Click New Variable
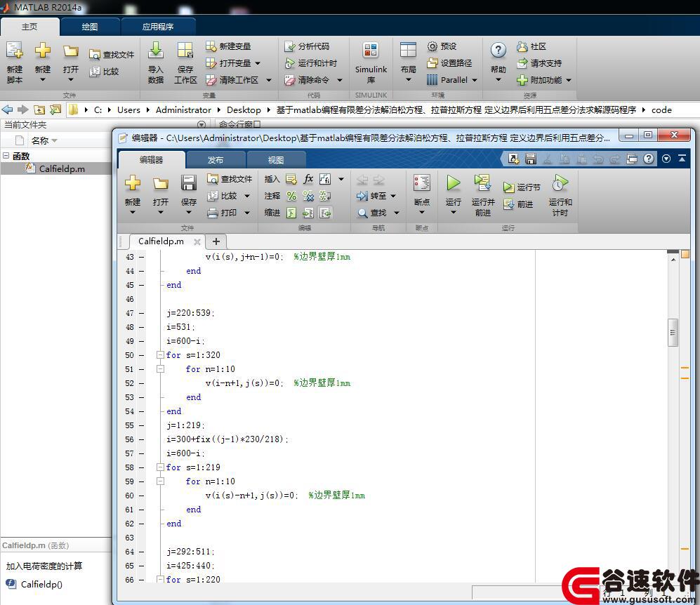 coord(228,46)
